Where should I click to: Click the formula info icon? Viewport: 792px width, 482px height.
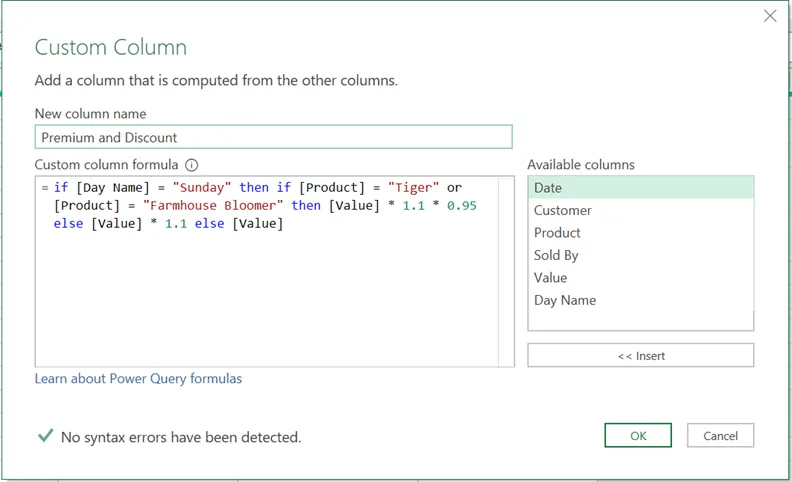pos(192,165)
